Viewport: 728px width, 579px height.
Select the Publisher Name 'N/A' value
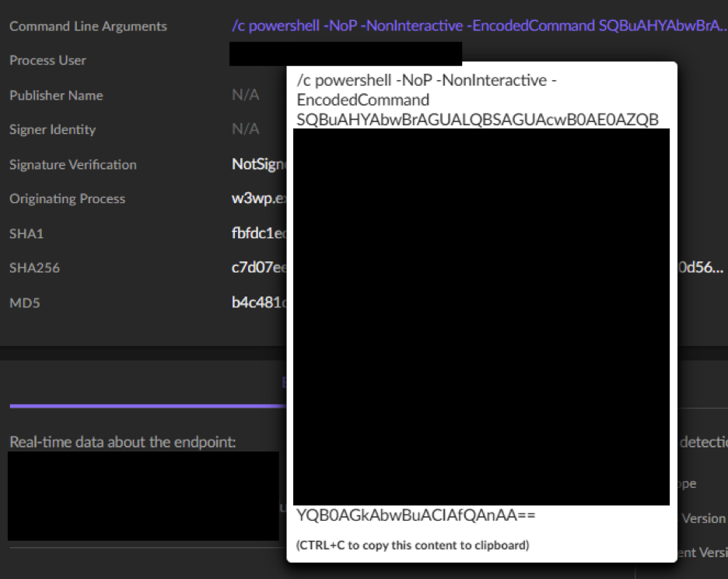point(246,95)
